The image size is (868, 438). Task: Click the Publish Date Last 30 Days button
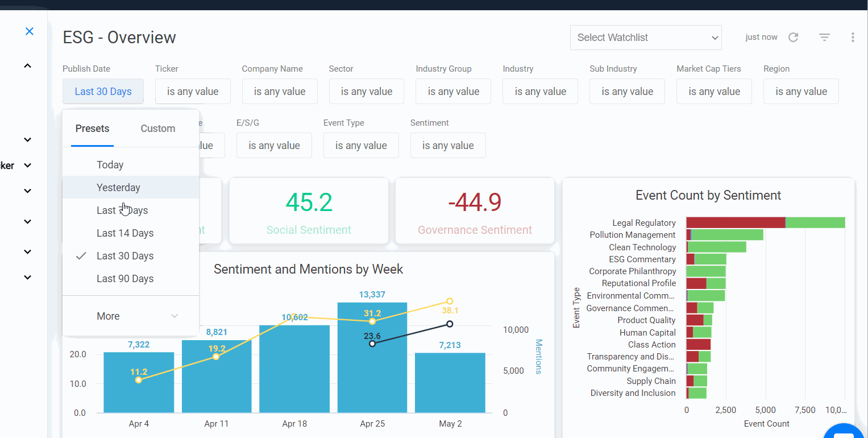(103, 92)
